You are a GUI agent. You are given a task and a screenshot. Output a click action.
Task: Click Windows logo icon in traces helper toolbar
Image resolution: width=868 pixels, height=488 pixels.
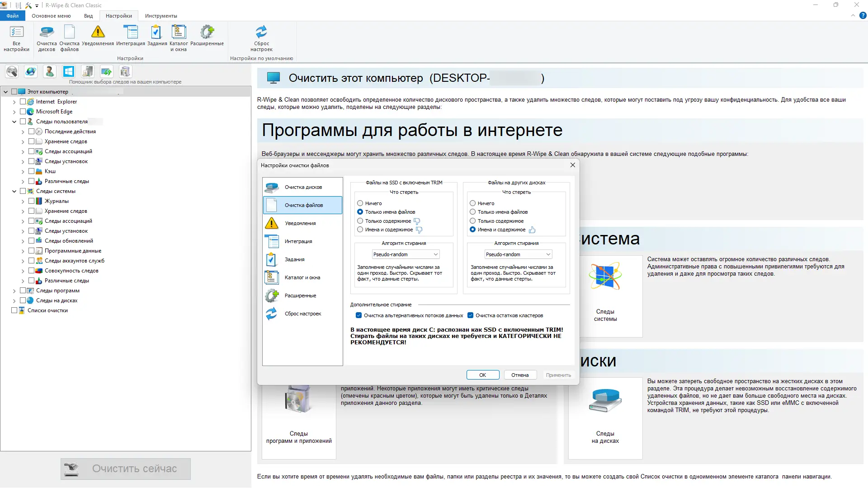(69, 71)
